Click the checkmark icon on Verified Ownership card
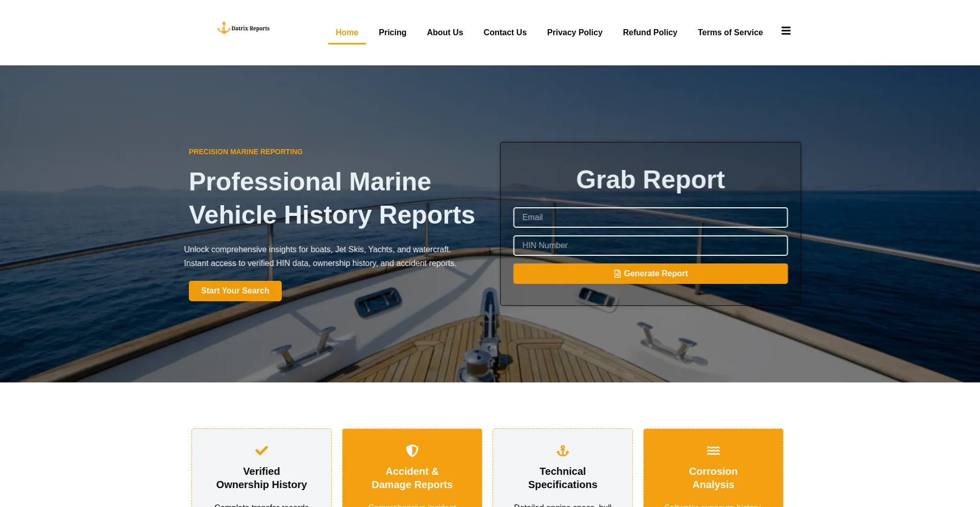 (x=261, y=450)
